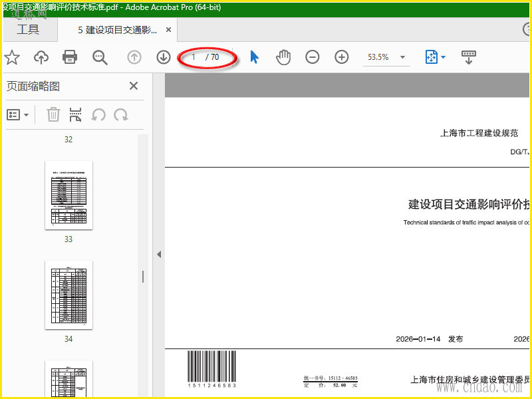The image size is (532, 399).
Task: Click the Technical standards English subtitle
Action: tap(467, 223)
